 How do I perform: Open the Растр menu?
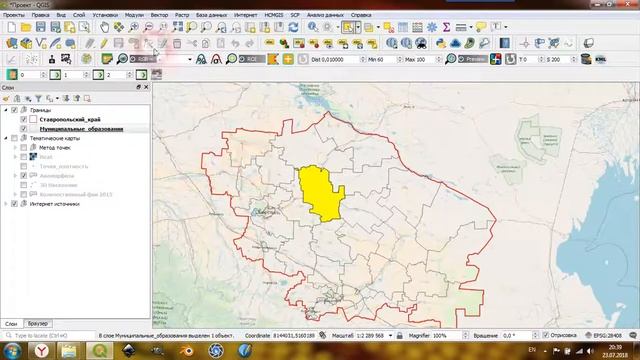182,15
